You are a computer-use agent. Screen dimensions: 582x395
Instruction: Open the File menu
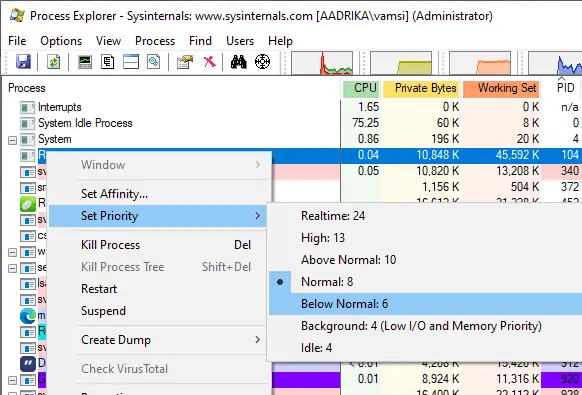point(17,41)
